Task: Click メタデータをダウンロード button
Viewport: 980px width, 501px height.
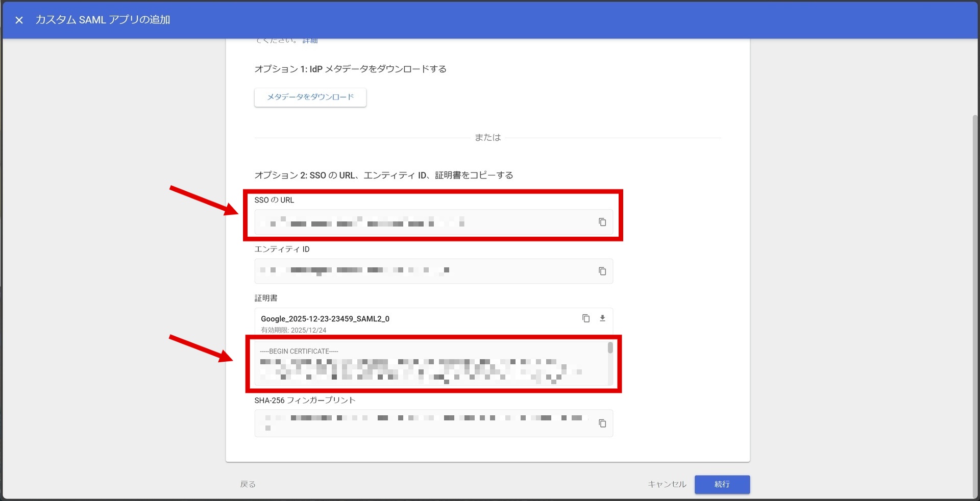Action: point(310,97)
